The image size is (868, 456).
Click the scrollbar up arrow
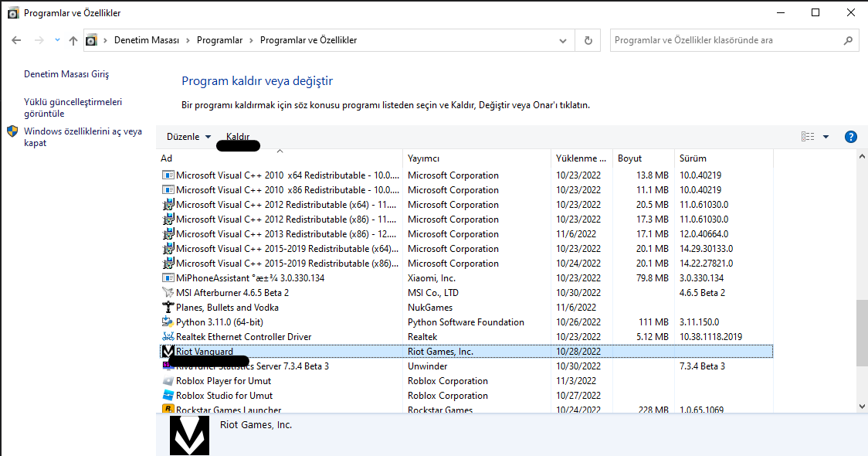(862, 157)
